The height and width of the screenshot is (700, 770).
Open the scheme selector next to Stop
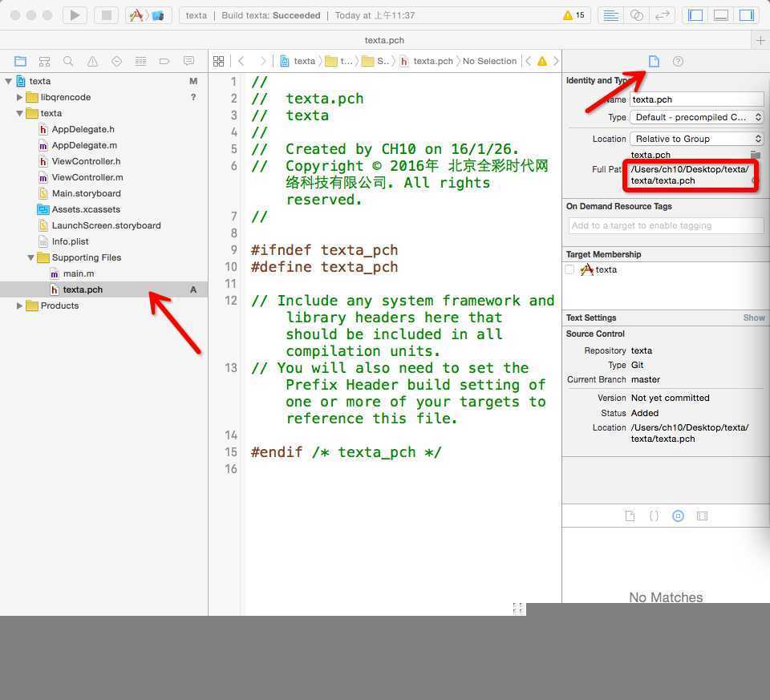[148, 15]
